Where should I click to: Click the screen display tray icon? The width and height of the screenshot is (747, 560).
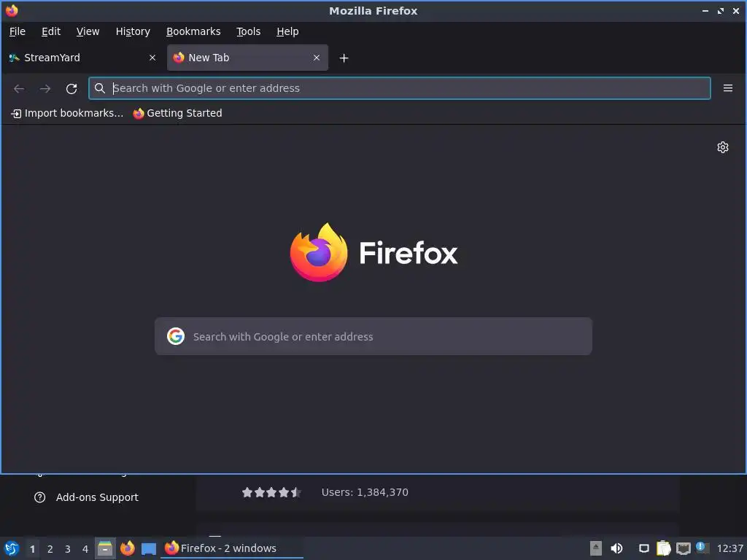click(643, 548)
